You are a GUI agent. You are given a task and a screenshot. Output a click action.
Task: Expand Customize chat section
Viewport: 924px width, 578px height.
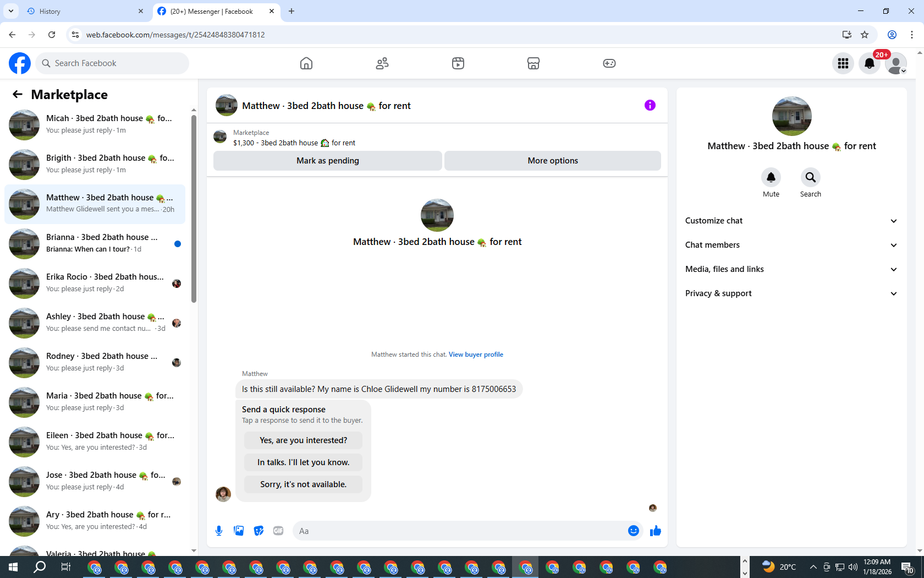(791, 221)
